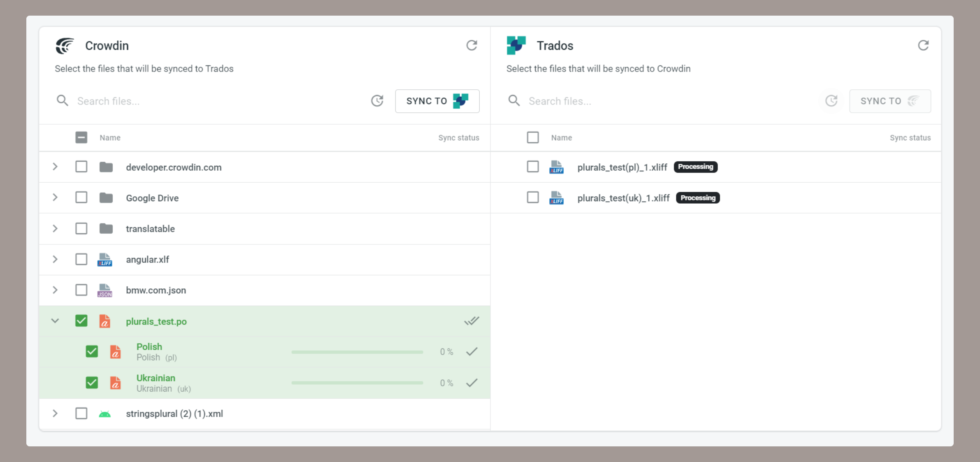Image resolution: width=980 pixels, height=462 pixels.
Task: Click the Trados Sync status column header
Action: click(x=910, y=138)
